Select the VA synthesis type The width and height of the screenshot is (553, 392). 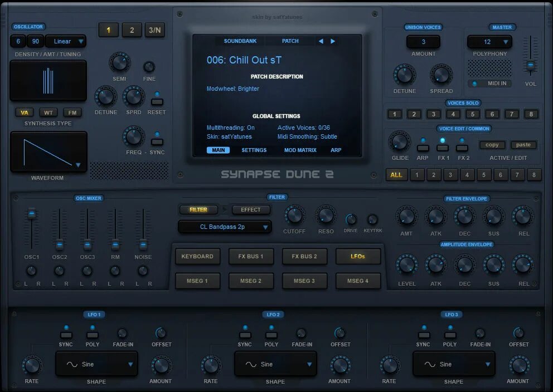click(x=24, y=112)
